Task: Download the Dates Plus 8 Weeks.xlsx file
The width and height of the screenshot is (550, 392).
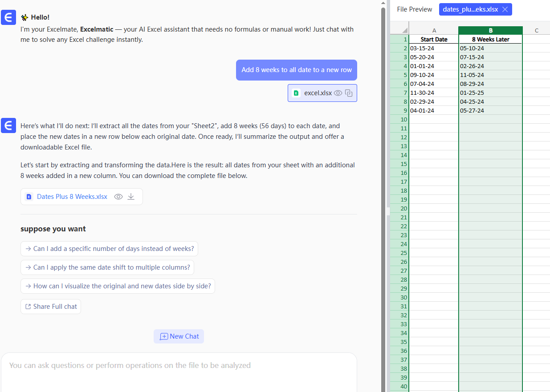Action: [x=131, y=197]
